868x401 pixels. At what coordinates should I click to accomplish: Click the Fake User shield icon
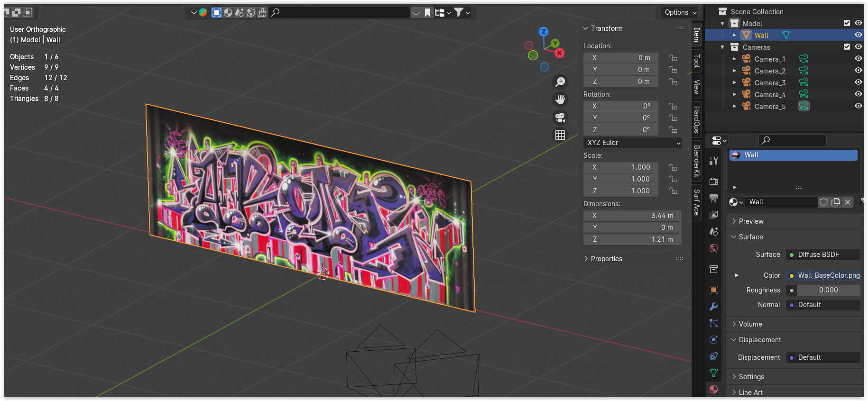[x=824, y=202]
